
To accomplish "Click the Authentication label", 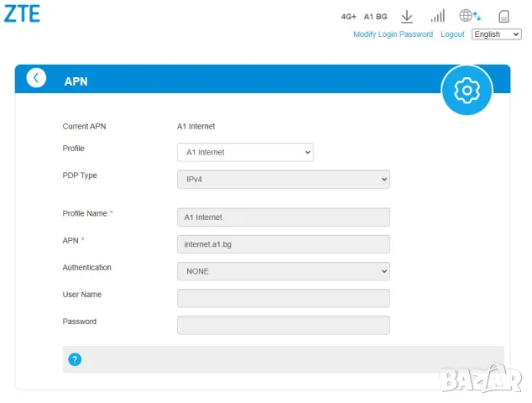I will coord(87,268).
